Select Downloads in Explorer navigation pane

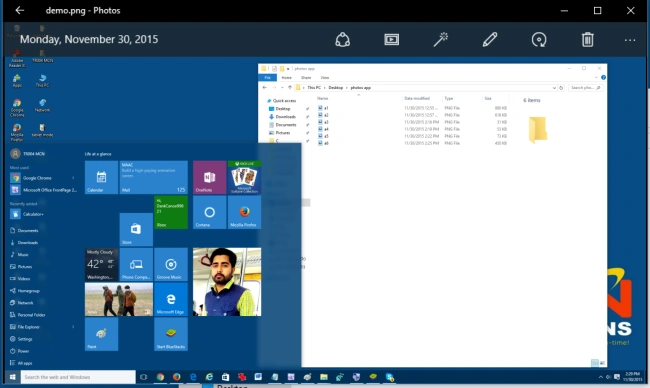point(283,116)
